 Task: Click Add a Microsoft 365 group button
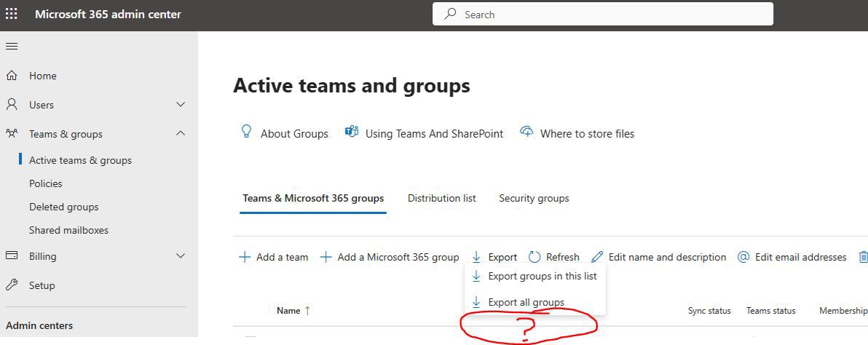click(390, 257)
